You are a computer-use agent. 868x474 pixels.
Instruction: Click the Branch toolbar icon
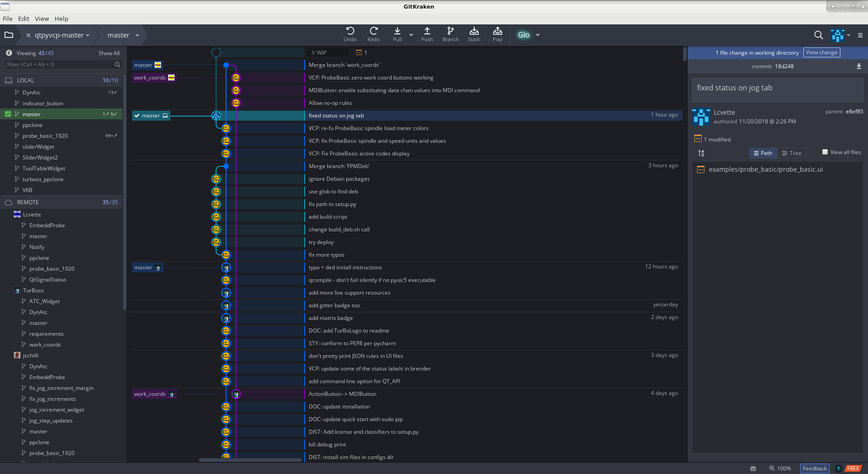pyautogui.click(x=450, y=34)
